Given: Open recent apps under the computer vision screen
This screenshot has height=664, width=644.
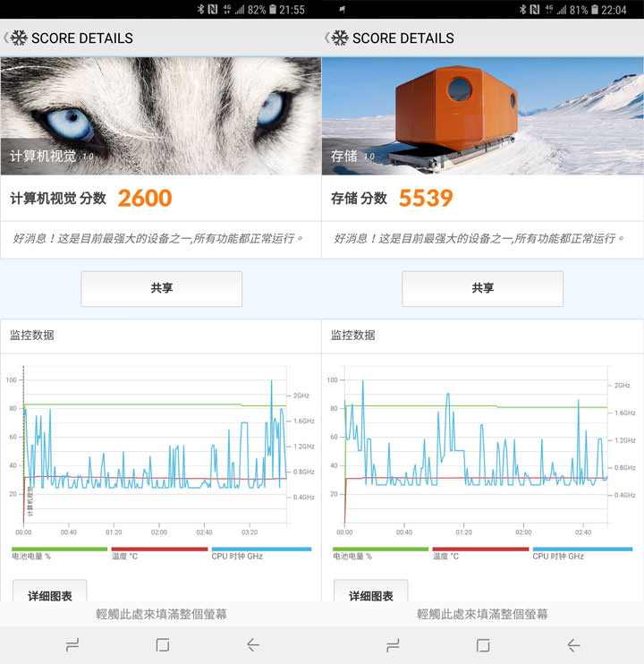Looking at the screenshot, I should tap(72, 644).
